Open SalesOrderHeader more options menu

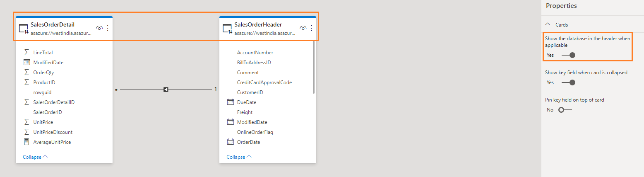[312, 28]
